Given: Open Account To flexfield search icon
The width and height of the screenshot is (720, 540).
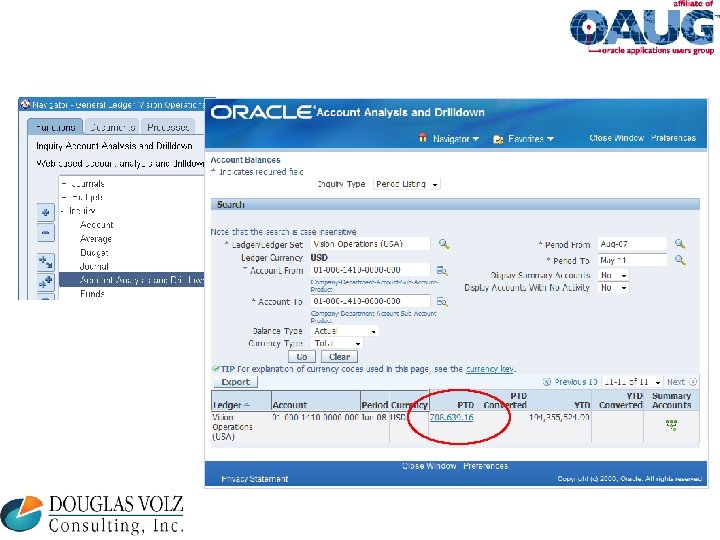Looking at the screenshot, I should point(442,301).
